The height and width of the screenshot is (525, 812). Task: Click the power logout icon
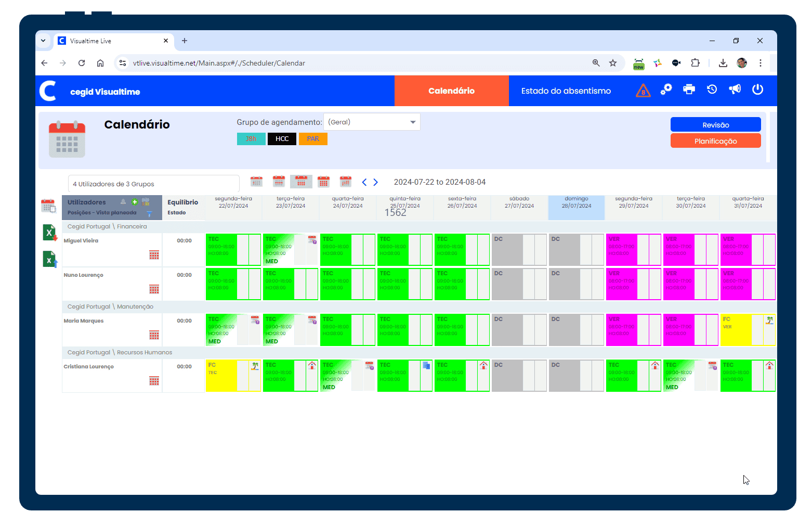(x=757, y=89)
